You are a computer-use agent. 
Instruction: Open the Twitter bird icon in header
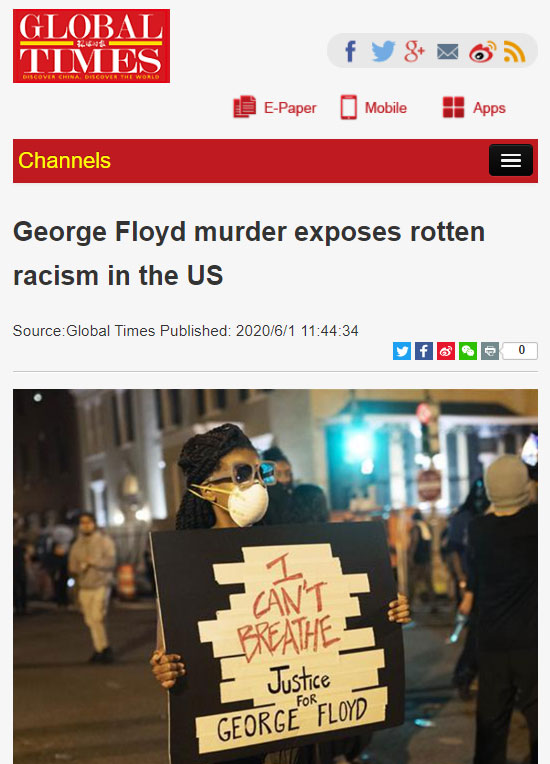point(383,51)
